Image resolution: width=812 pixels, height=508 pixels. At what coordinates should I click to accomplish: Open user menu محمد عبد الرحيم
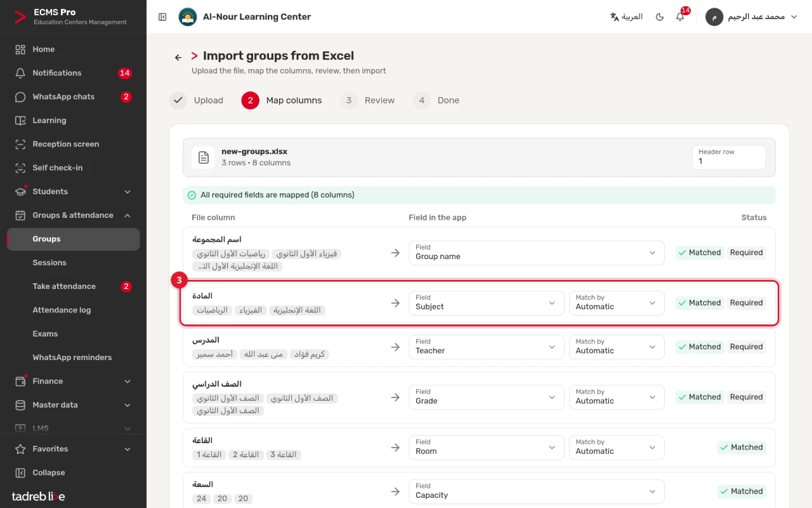click(x=752, y=17)
